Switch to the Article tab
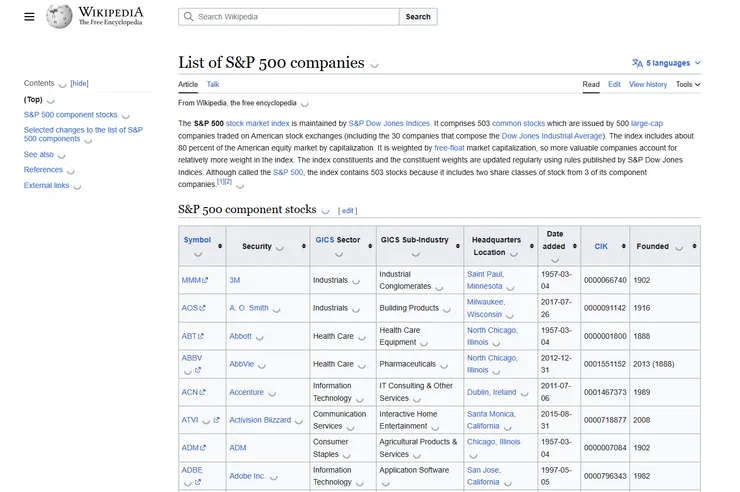740x492 pixels. click(188, 84)
